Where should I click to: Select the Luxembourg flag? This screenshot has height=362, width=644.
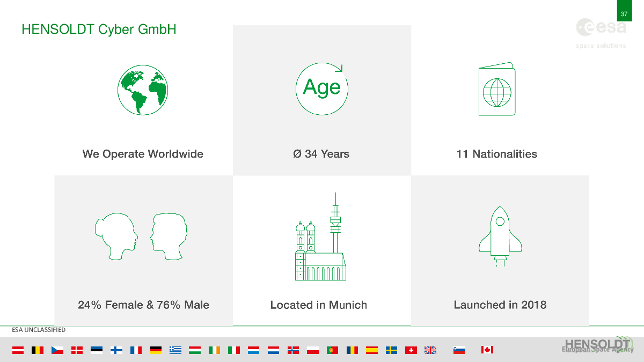(254, 350)
